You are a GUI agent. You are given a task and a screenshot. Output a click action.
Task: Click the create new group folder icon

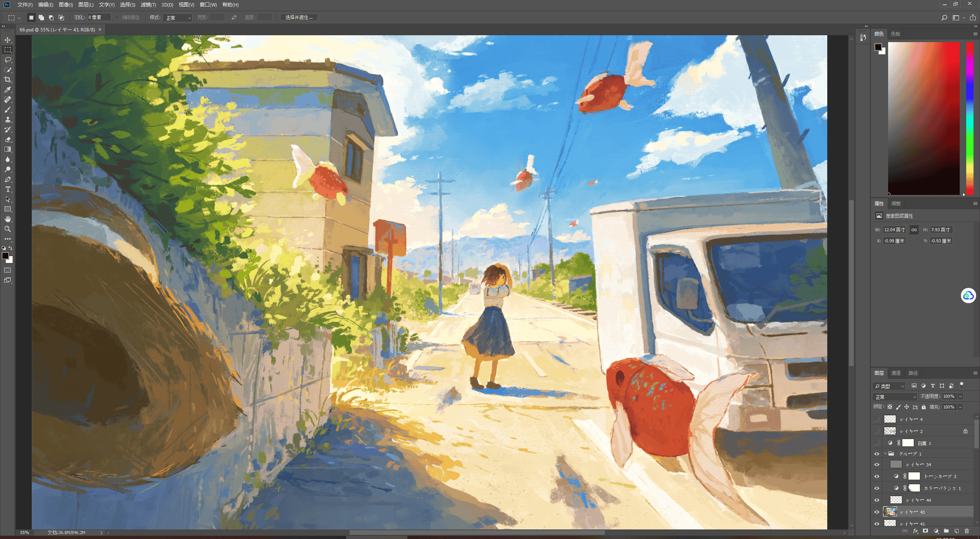click(946, 531)
